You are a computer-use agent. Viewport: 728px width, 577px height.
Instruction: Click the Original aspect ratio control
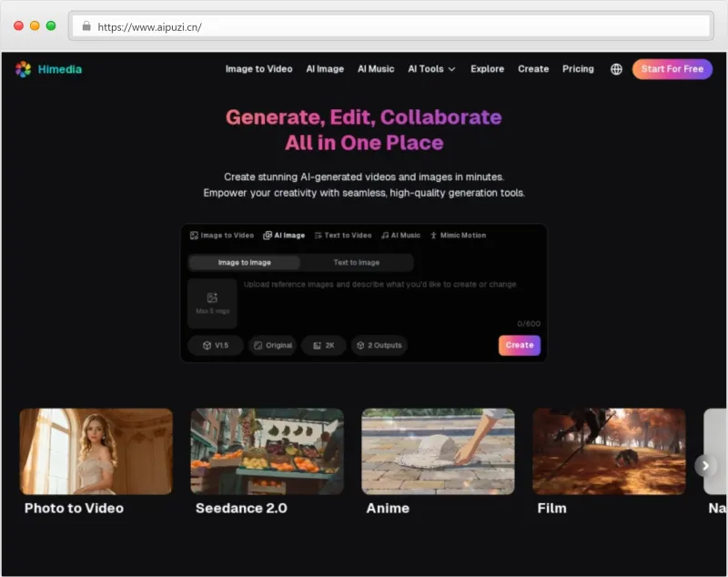[x=272, y=346]
